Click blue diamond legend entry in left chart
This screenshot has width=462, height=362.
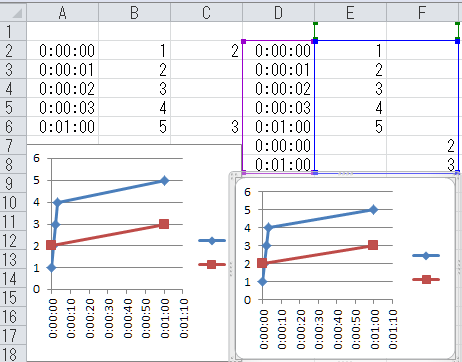212,240
